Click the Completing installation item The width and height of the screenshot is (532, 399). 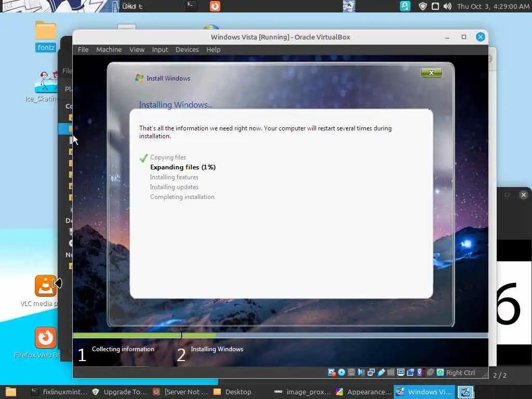(x=182, y=197)
